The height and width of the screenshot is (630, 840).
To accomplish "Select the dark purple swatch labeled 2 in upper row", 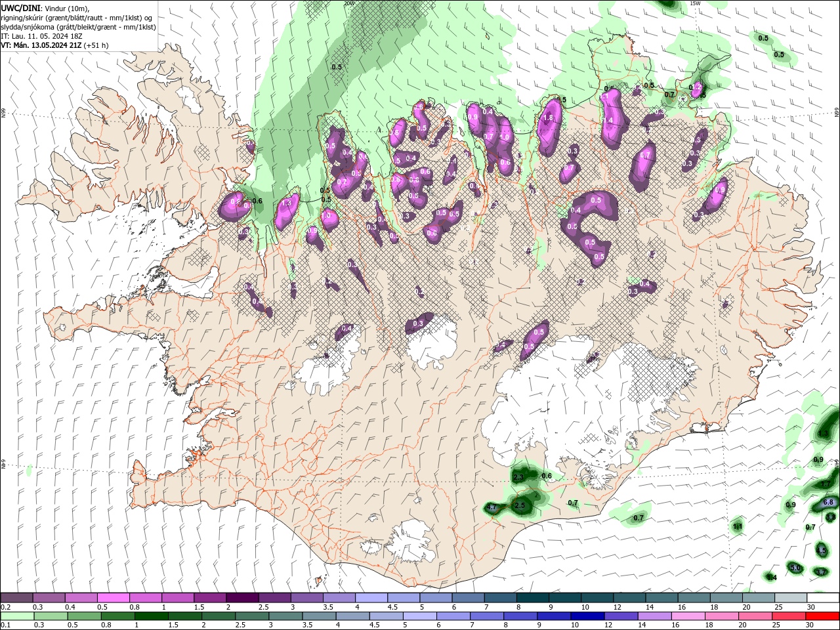I will pos(241,598).
